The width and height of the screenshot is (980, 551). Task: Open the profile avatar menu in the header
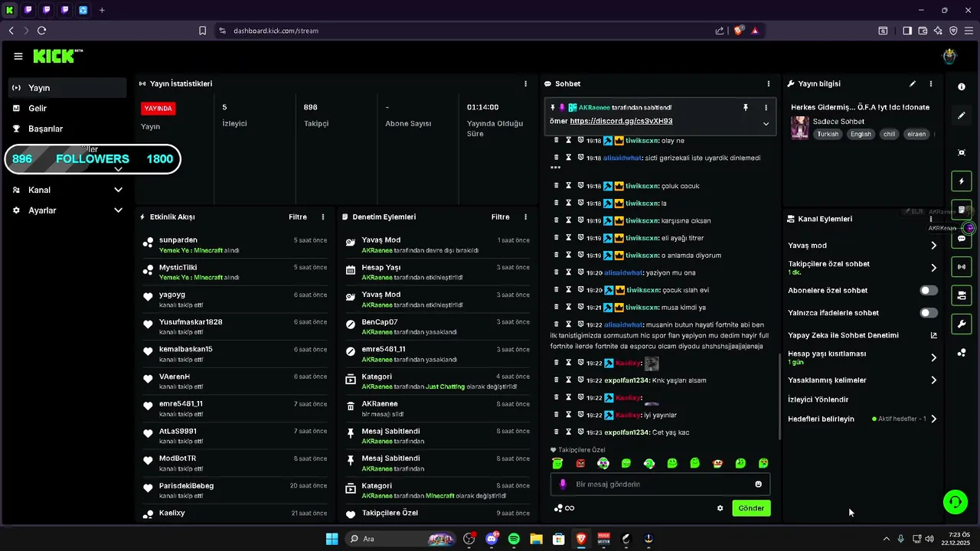coord(949,56)
